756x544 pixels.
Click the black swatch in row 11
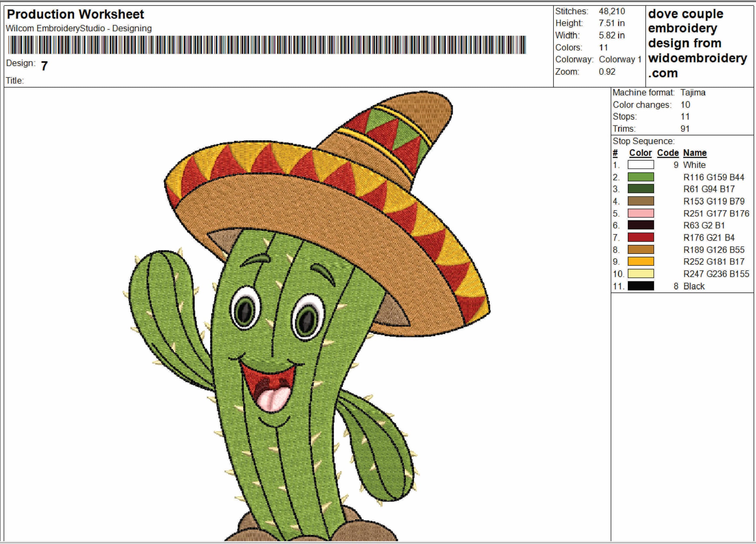tap(641, 286)
